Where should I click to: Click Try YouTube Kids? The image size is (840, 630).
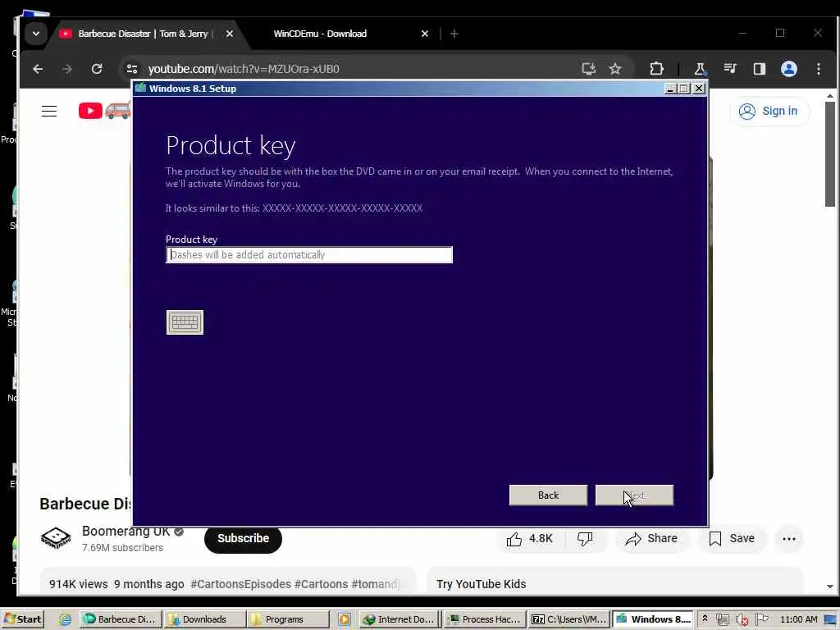tap(481, 584)
